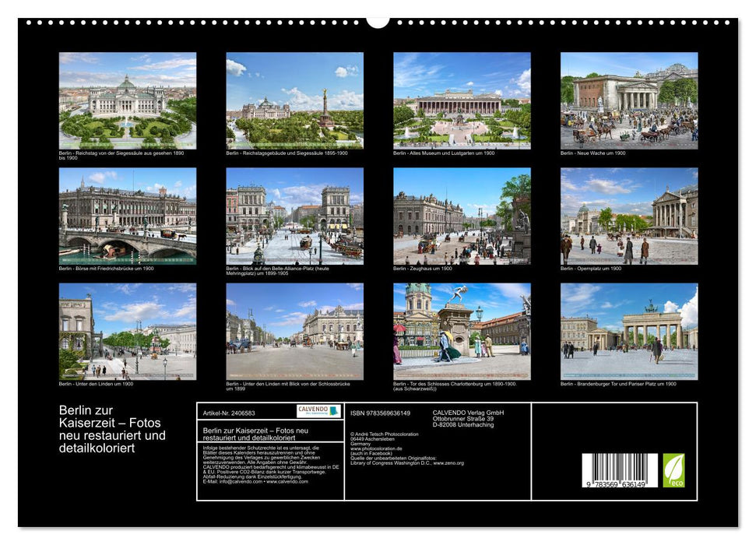Select the Brandenburger Tor und Pariser Platz photo
The height and width of the screenshot is (545, 756).
(629, 332)
